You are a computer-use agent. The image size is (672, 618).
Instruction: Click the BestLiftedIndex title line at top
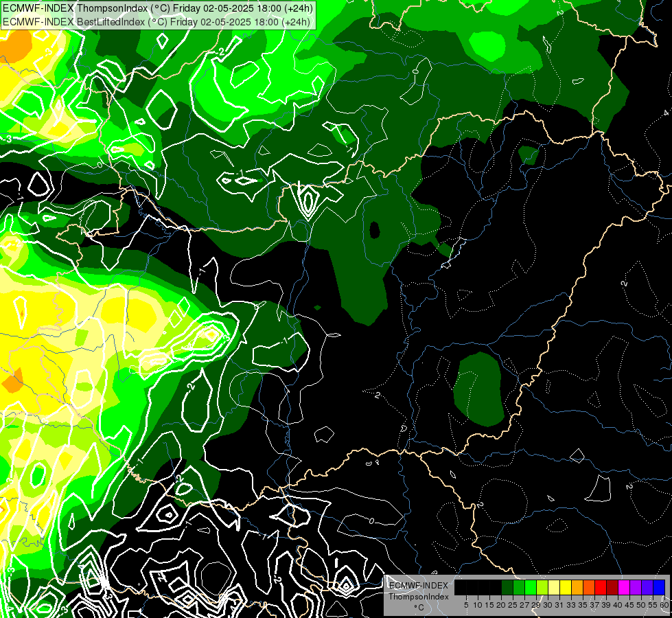156,22
